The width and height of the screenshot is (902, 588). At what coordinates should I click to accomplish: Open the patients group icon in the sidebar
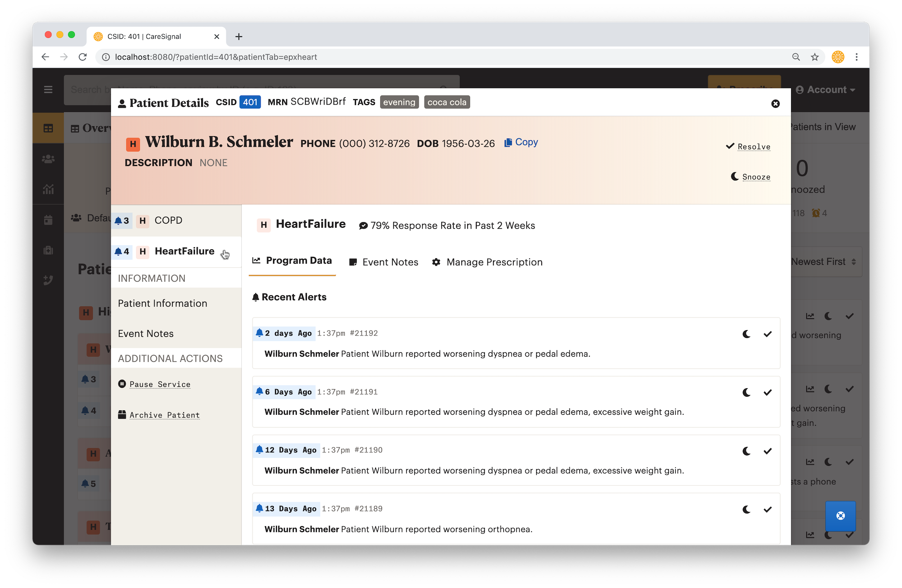point(48,159)
